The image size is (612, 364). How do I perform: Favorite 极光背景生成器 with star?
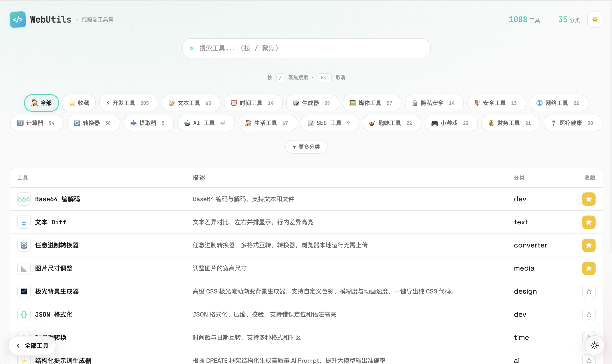click(589, 291)
